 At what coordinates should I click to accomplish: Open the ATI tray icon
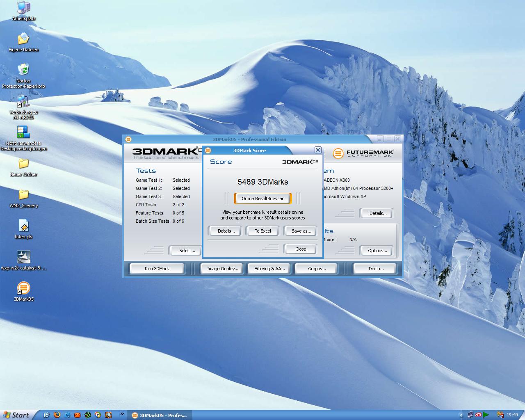(x=478, y=415)
